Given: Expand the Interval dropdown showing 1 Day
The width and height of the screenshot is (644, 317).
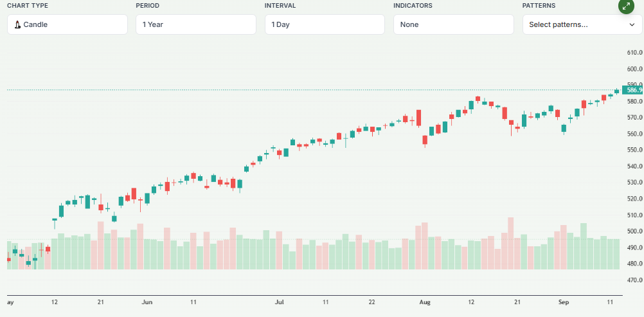Looking at the screenshot, I should click(x=325, y=24).
